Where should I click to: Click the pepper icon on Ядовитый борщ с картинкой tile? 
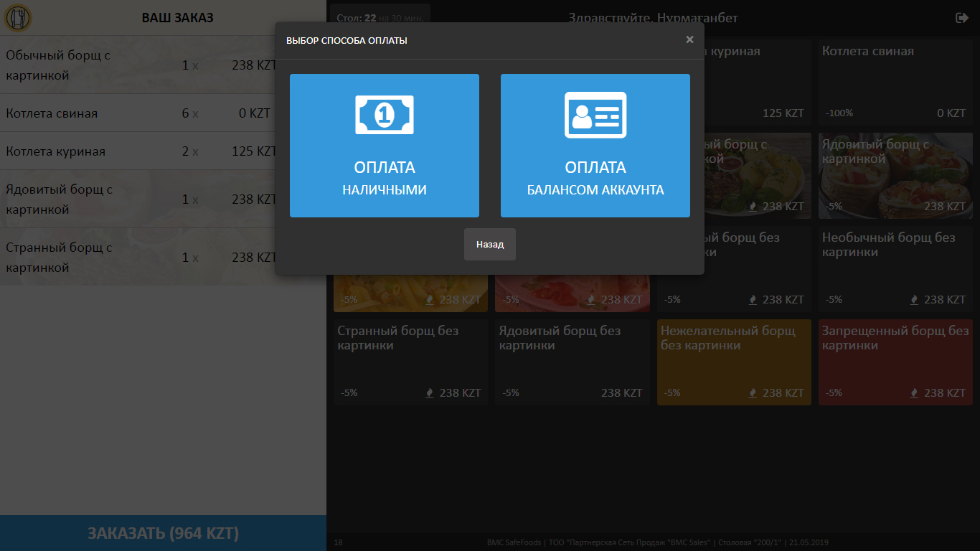point(753,206)
